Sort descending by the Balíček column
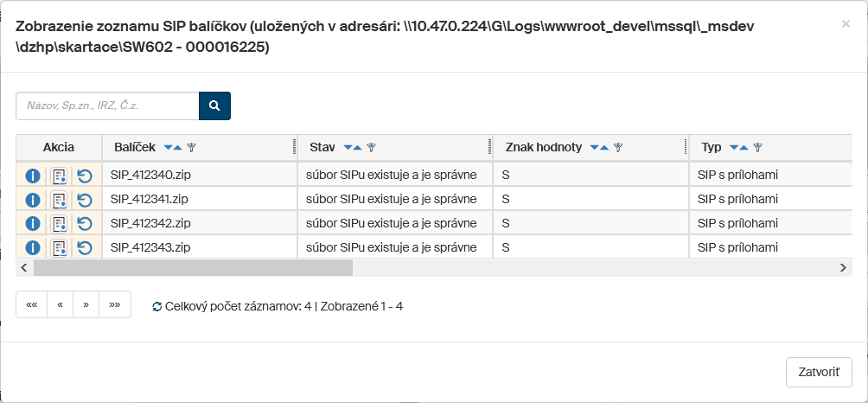 click(x=168, y=148)
